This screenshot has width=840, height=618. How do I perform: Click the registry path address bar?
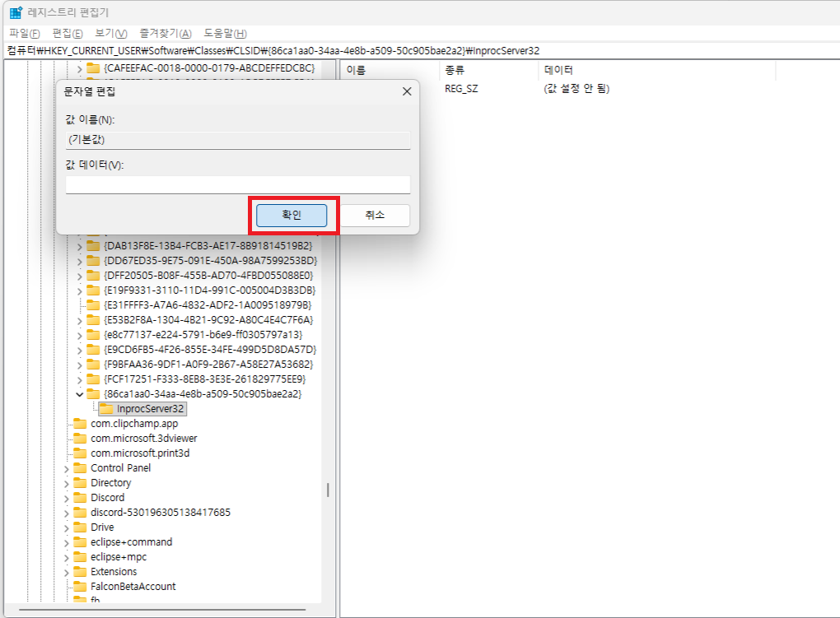[x=422, y=51]
